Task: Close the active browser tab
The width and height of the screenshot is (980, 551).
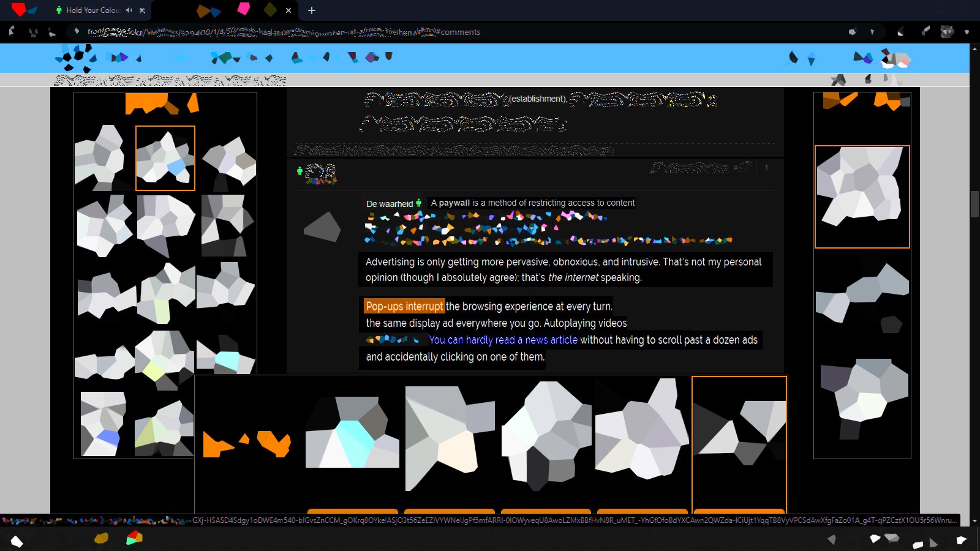Action: click(288, 10)
